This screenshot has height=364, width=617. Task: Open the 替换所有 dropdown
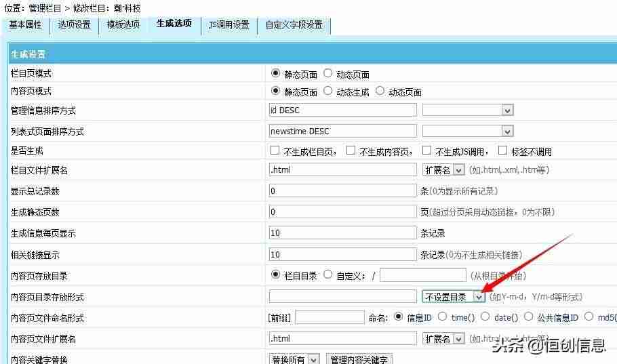[x=294, y=359]
